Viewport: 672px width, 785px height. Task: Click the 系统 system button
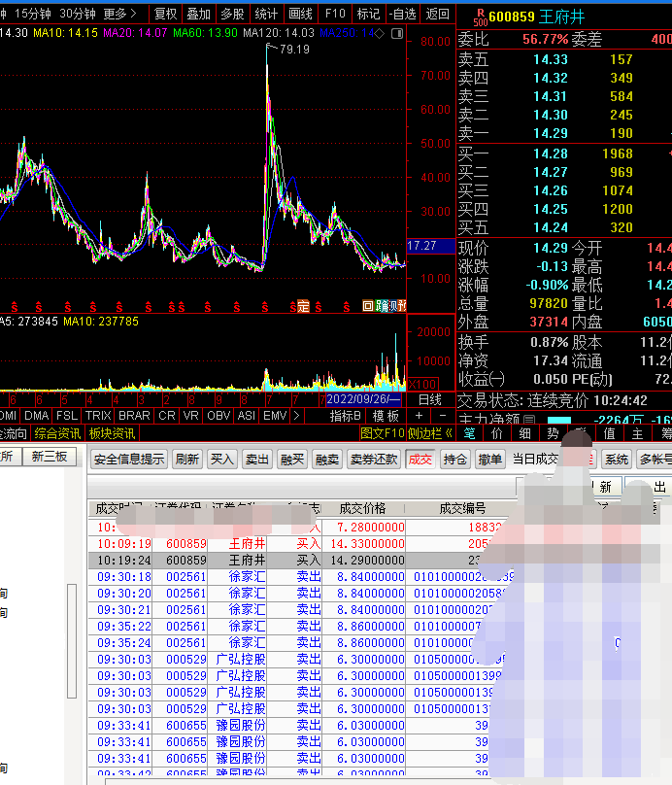pyautogui.click(x=617, y=460)
